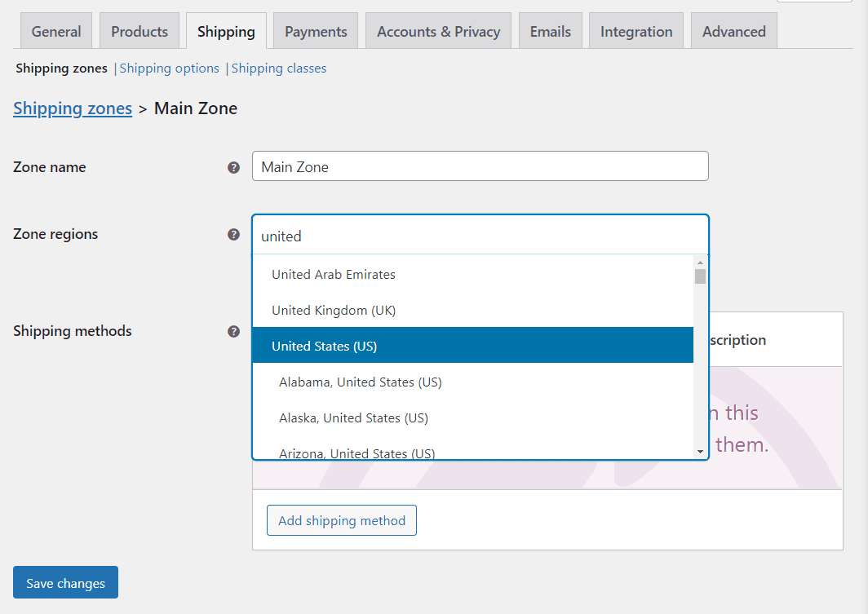Return via the Shipping zones breadcrumb link
The height and width of the screenshot is (614, 868).
pos(72,108)
